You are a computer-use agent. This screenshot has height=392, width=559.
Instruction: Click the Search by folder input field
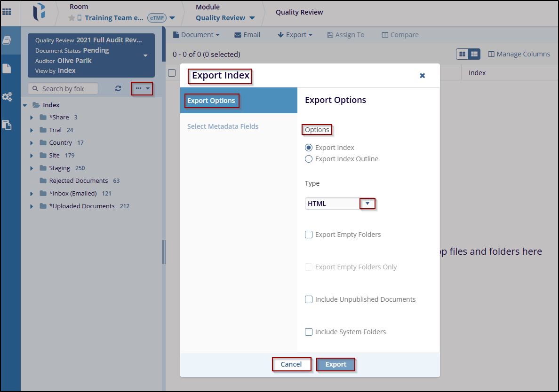pos(63,88)
